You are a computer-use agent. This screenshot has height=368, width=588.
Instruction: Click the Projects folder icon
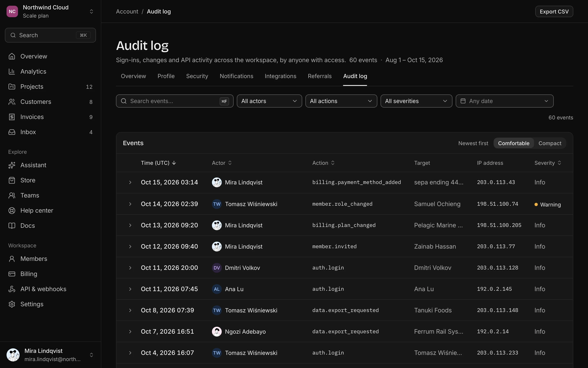tap(12, 86)
